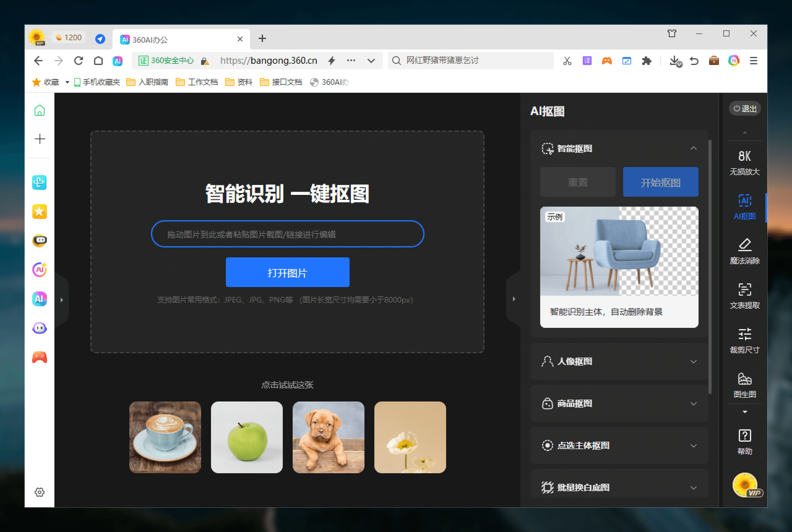792x532 pixels.
Task: Collapse the 智能抠图 section
Action: [693, 148]
